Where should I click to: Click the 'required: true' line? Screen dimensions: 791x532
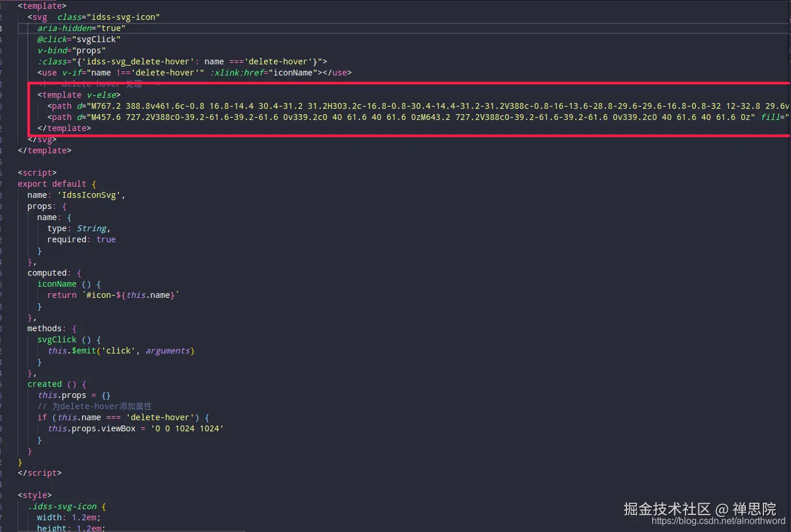point(81,239)
